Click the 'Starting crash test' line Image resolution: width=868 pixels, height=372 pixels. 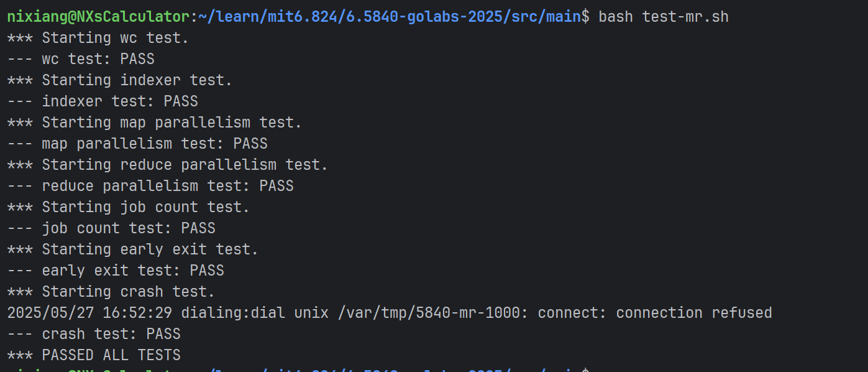pyautogui.click(x=111, y=292)
